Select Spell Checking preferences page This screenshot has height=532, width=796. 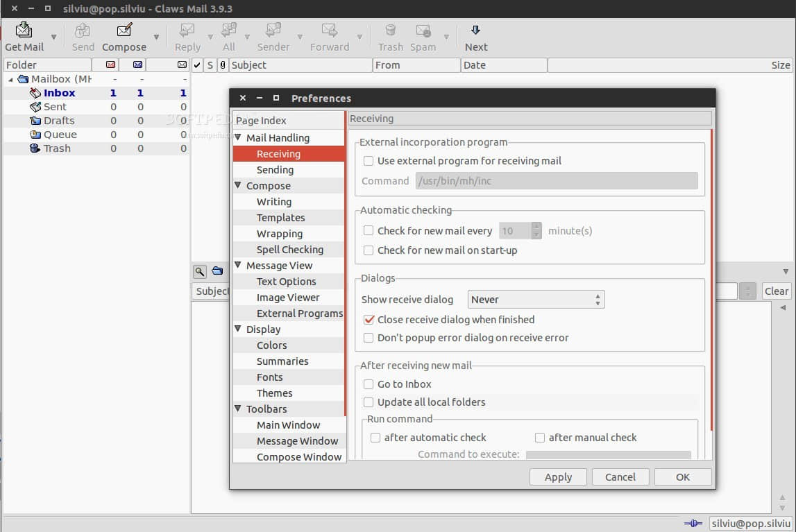[289, 250]
